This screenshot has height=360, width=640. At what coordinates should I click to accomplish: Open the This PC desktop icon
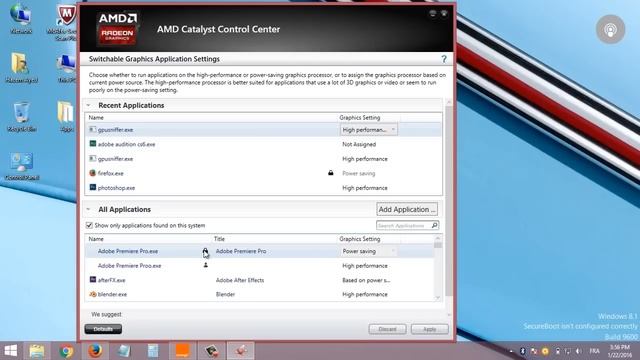(66, 68)
